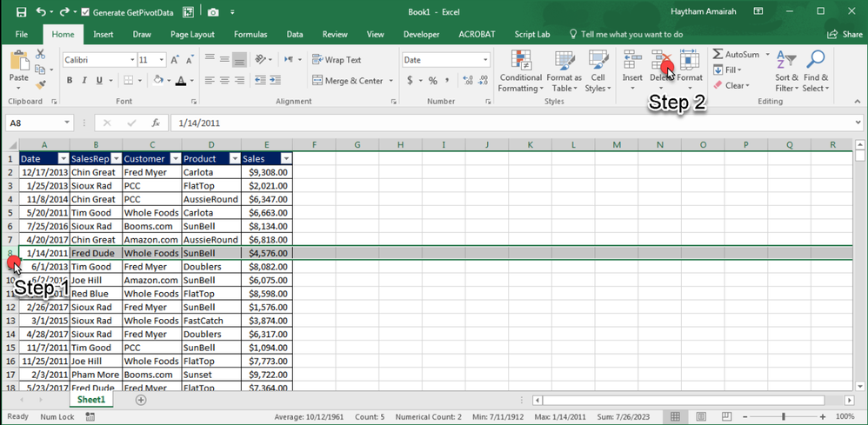Open Conditional Formatting menu

[x=520, y=72]
